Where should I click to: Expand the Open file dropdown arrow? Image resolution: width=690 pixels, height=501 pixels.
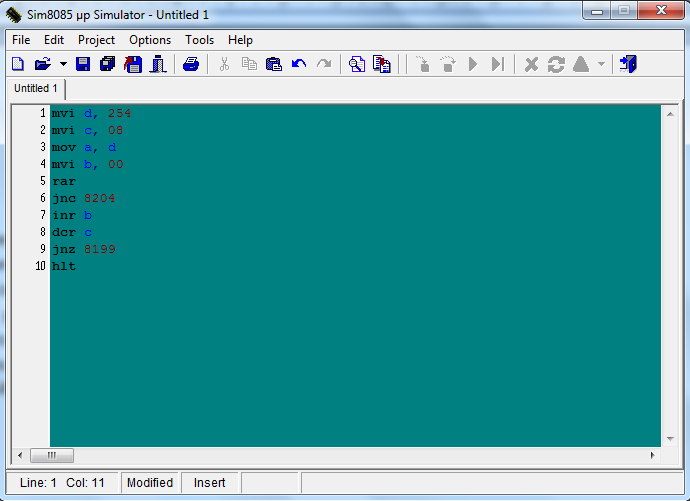(63, 64)
